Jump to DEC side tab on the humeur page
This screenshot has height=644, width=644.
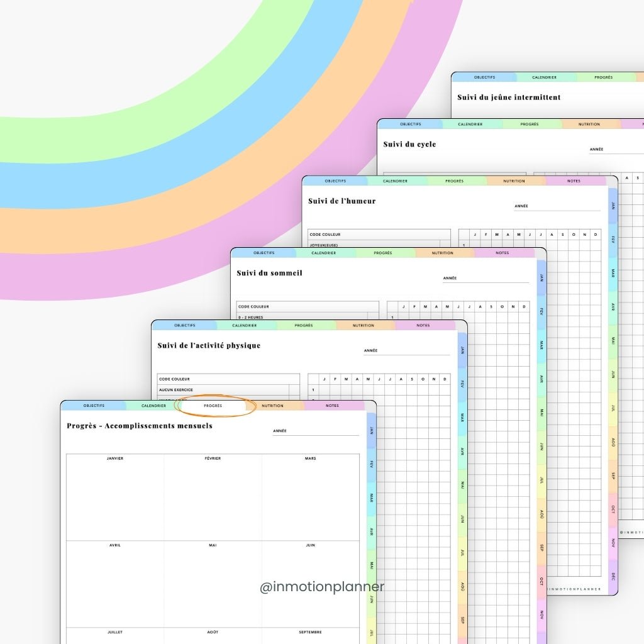[x=613, y=575]
